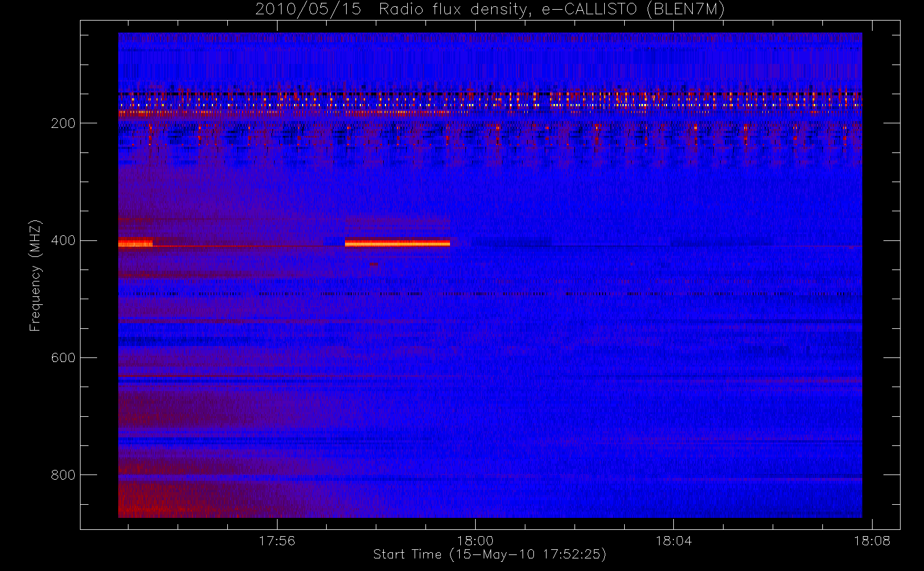The height and width of the screenshot is (571, 924).
Task: Click the bright yellow-red burst band after 17:56 near 400 MHz
Action: coord(397,243)
